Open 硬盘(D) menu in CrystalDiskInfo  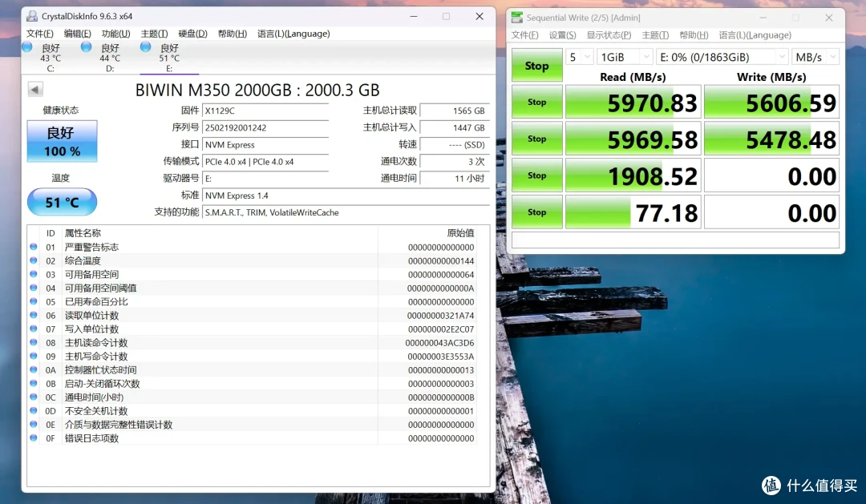(192, 34)
